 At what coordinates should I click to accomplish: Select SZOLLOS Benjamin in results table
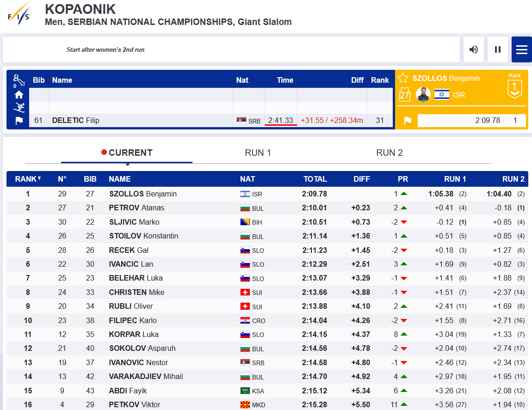(267, 194)
